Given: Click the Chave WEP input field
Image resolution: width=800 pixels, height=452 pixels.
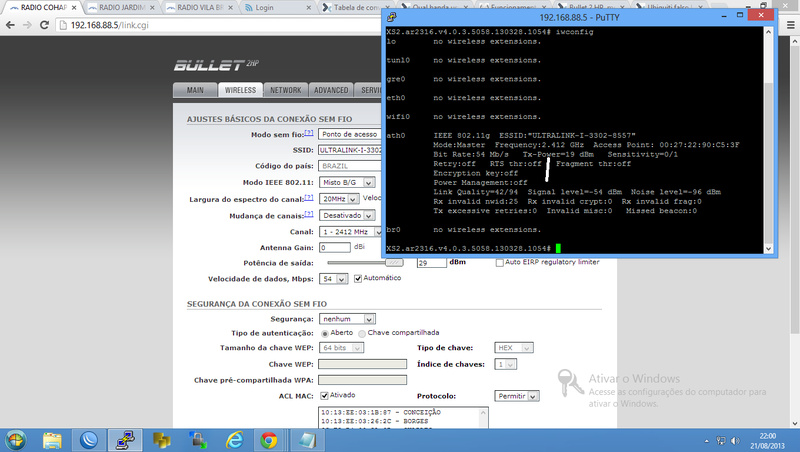Looking at the screenshot, I should click(363, 364).
